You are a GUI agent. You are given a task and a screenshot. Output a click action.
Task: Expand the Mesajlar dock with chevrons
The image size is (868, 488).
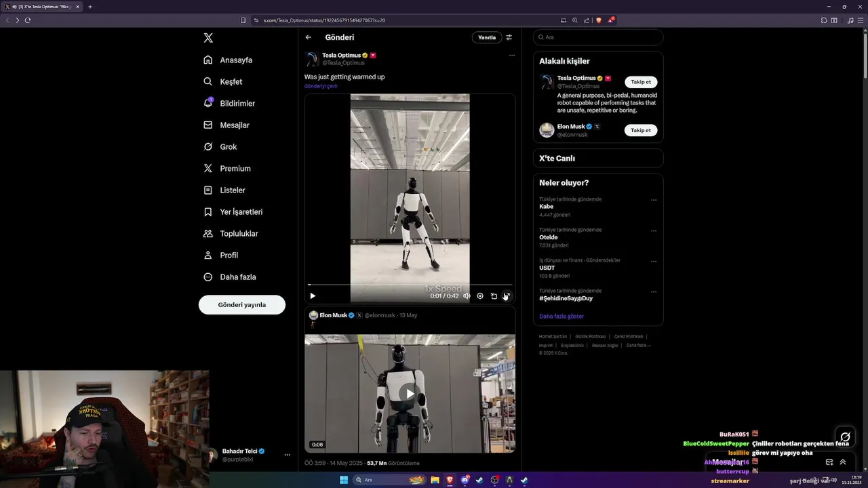(x=843, y=462)
